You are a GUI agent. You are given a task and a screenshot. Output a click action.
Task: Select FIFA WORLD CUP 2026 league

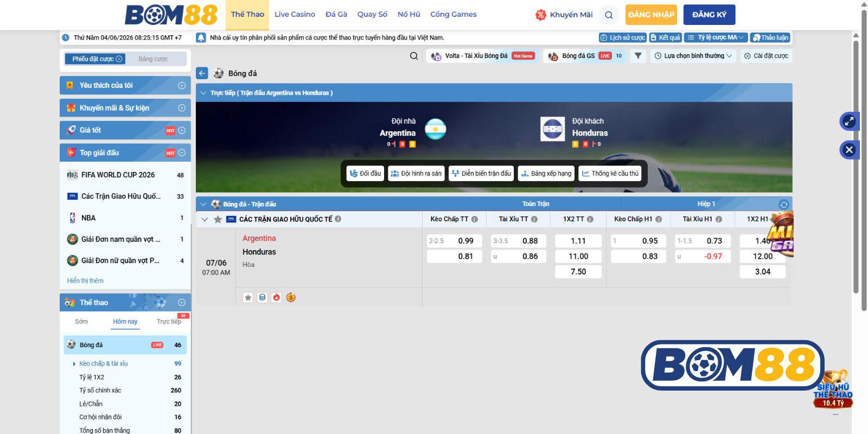click(x=125, y=175)
